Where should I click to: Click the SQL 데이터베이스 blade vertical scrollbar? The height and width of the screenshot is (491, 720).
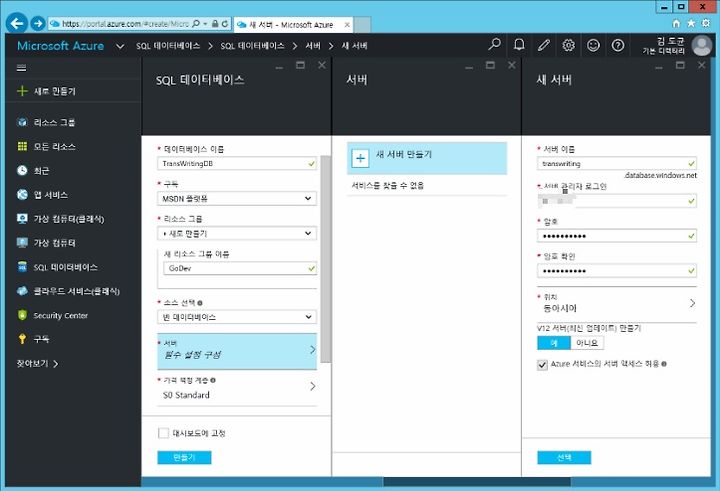pyautogui.click(x=326, y=259)
